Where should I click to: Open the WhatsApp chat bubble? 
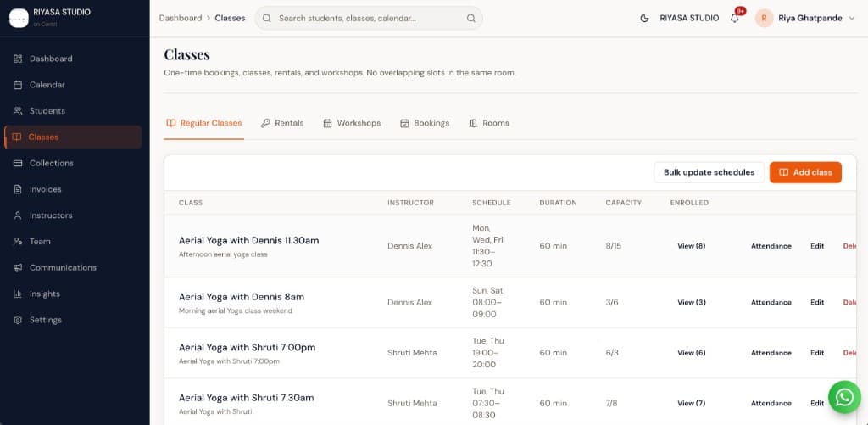(x=844, y=397)
